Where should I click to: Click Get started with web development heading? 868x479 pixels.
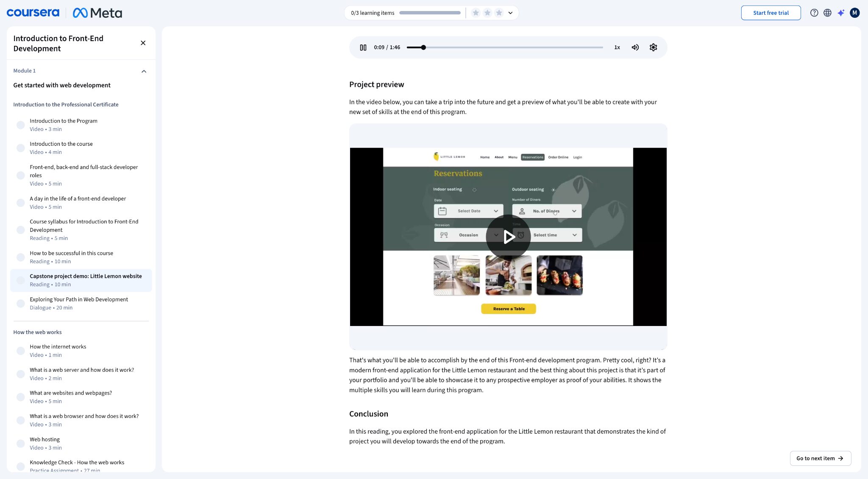click(62, 85)
